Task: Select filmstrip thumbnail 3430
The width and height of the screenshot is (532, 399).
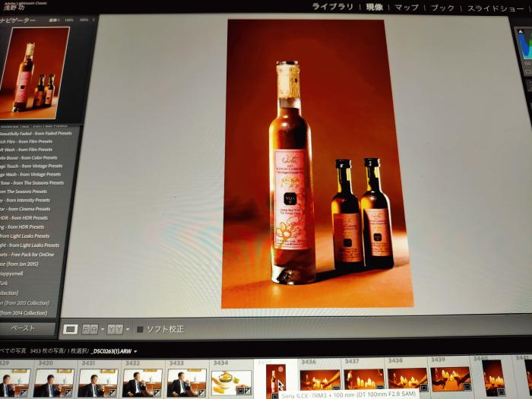Action: [54, 383]
